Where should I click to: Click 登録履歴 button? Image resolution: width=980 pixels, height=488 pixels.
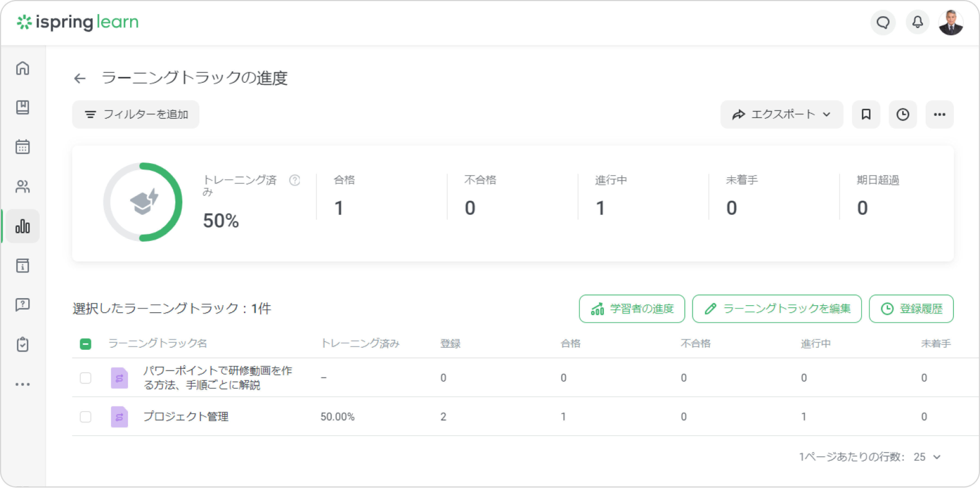[911, 309]
